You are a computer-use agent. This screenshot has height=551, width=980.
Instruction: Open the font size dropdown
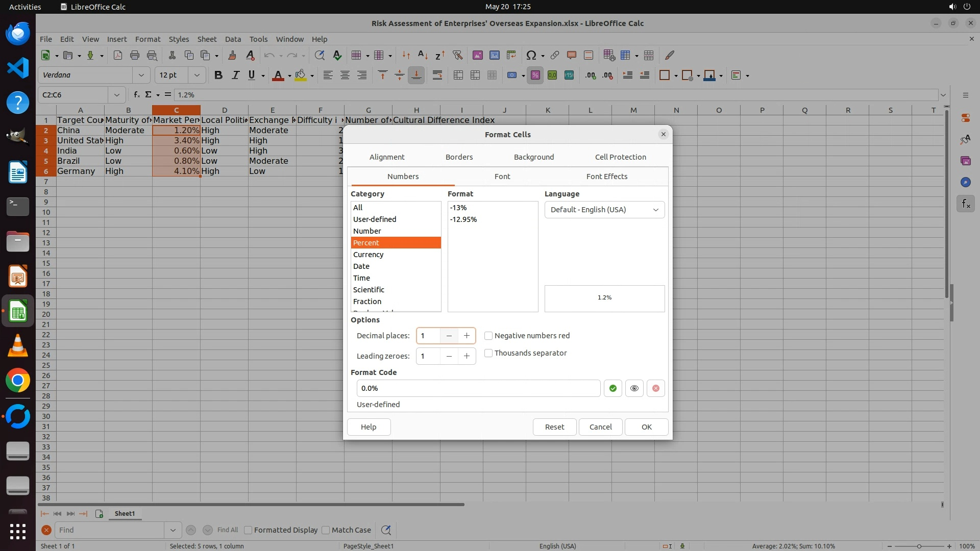pos(197,76)
